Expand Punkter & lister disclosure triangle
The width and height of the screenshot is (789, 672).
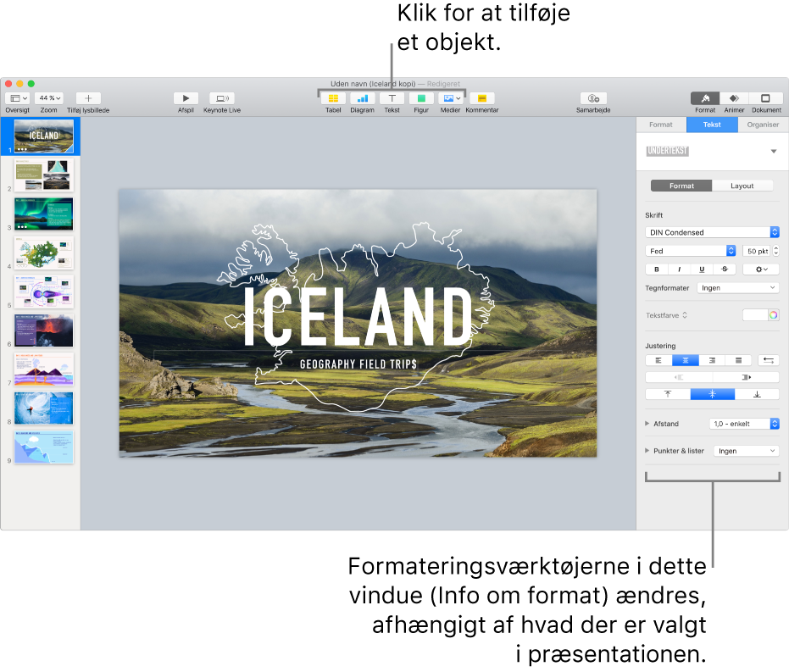(x=647, y=451)
